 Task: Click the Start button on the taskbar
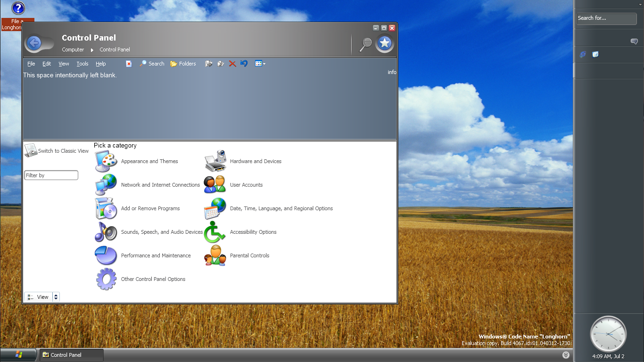pos(19,354)
